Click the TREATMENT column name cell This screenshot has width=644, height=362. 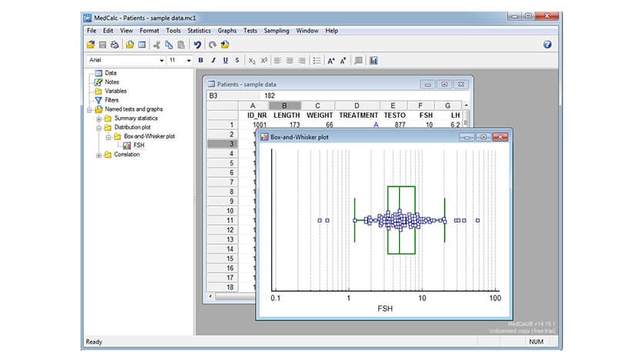(x=358, y=116)
